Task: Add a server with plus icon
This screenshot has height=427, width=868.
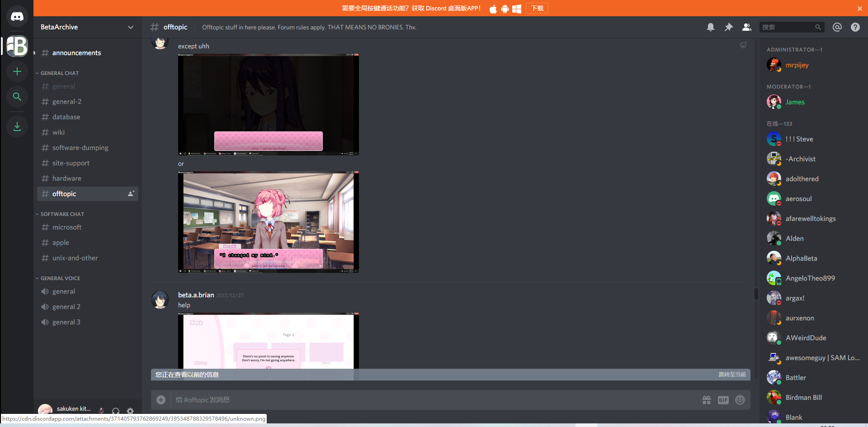Action: point(17,71)
